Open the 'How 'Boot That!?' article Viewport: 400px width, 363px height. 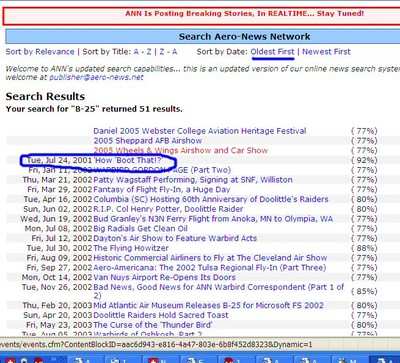[127, 160]
